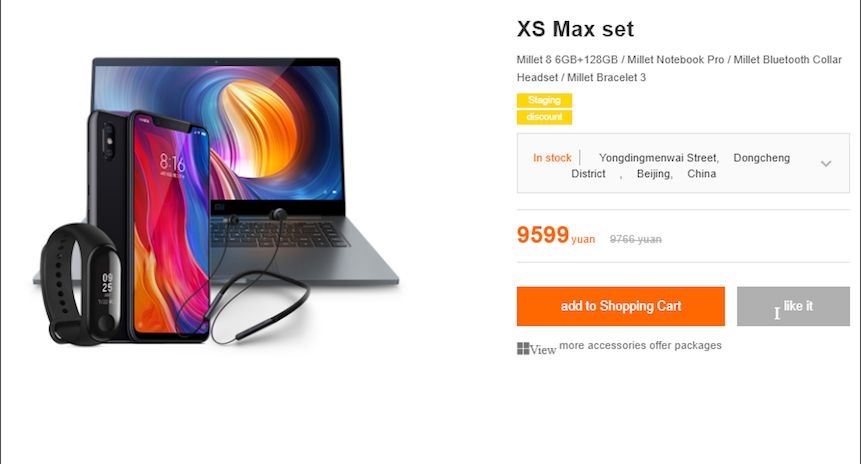Viewport: 861px width, 464px height.
Task: Click the gray like it button
Action: [x=793, y=306]
